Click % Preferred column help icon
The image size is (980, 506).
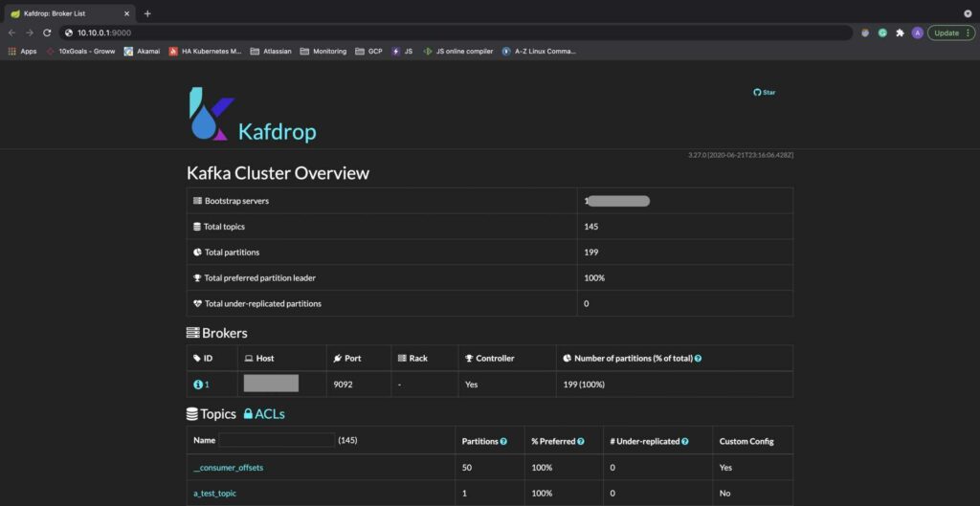[x=581, y=442]
